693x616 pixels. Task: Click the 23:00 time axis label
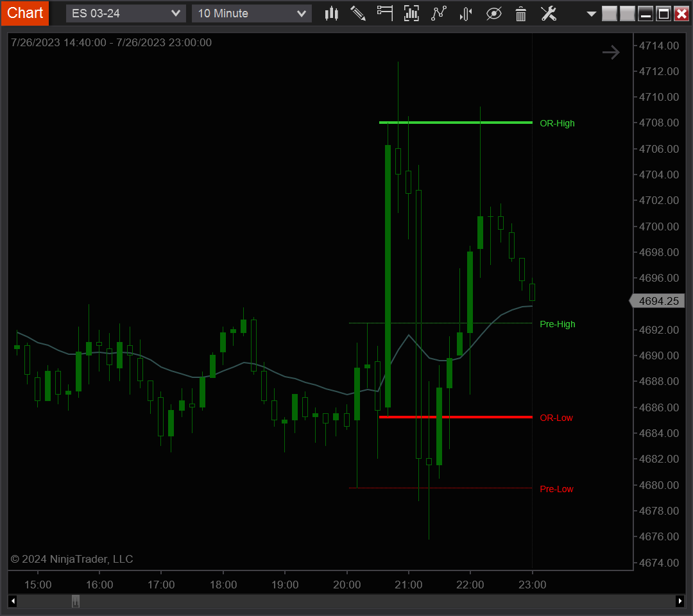(x=532, y=585)
